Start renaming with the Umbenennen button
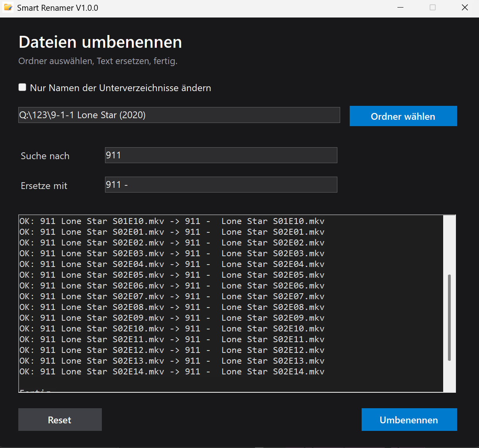This screenshot has width=479, height=448. point(409,420)
